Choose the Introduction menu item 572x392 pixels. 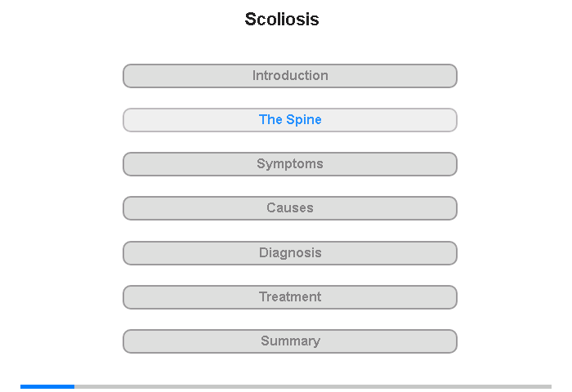[x=290, y=76]
